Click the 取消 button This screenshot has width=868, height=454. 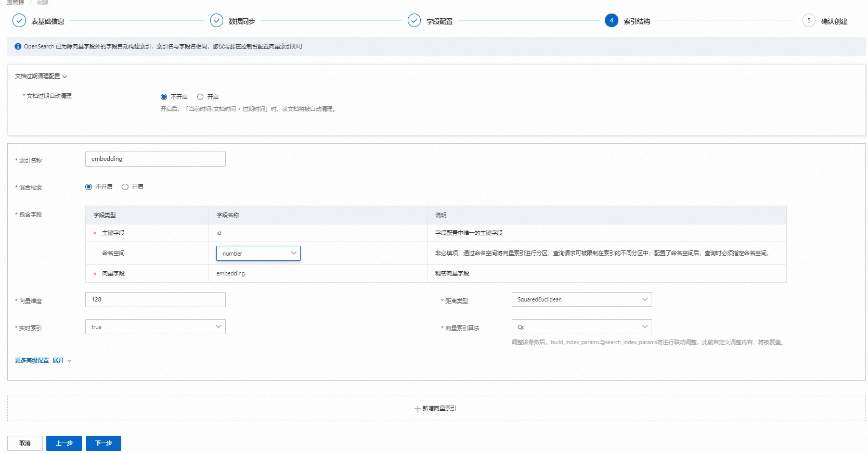pyautogui.click(x=25, y=444)
